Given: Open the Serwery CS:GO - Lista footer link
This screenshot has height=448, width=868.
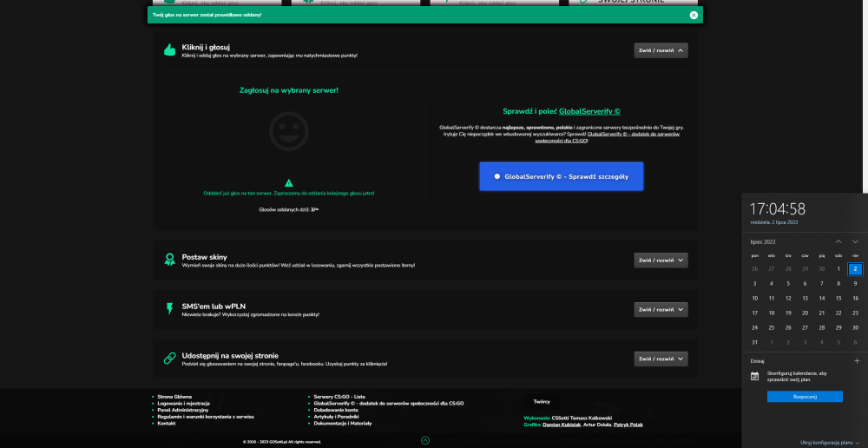Looking at the screenshot, I should point(339,397).
